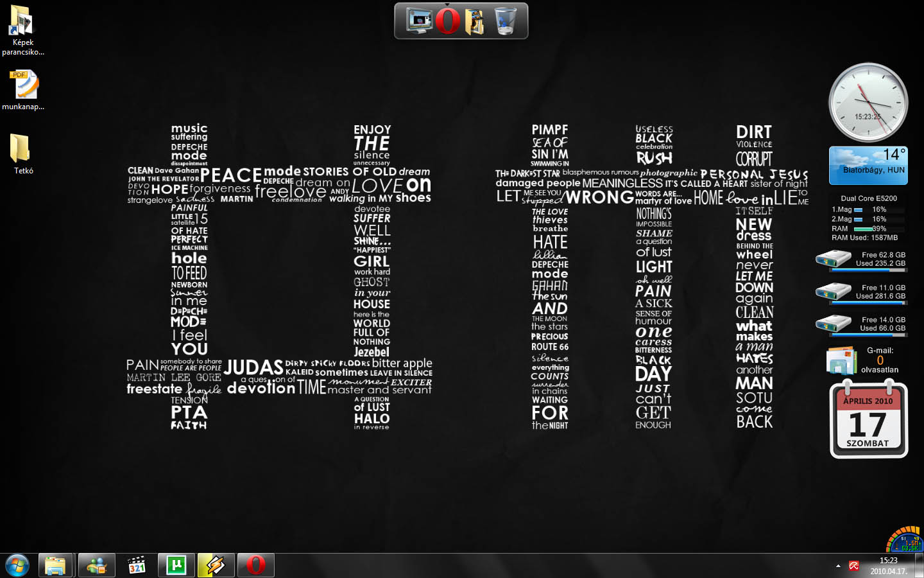This screenshot has width=924, height=578.
Task: Open the Computer icon in the top dock
Action: [x=419, y=21]
